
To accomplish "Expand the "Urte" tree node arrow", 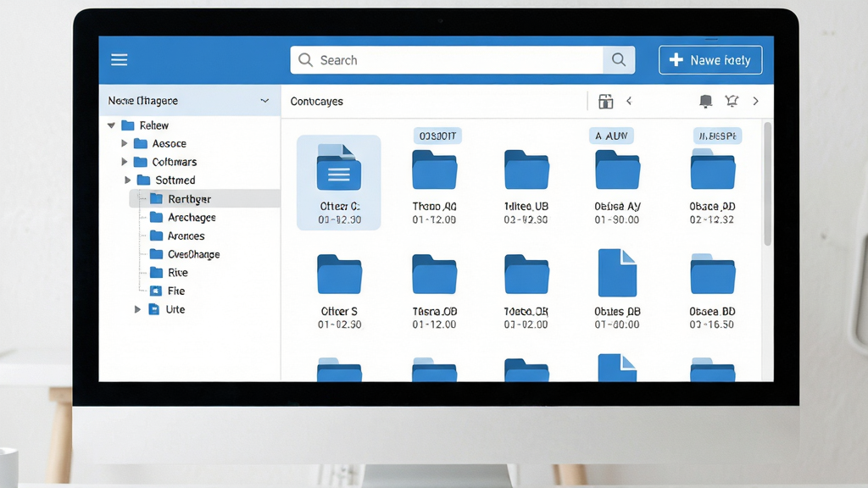I will [x=137, y=309].
